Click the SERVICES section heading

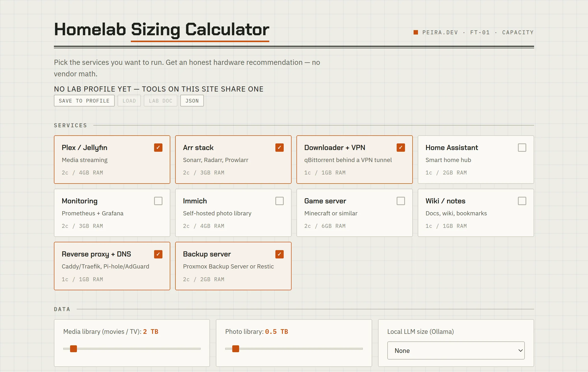[x=71, y=125]
